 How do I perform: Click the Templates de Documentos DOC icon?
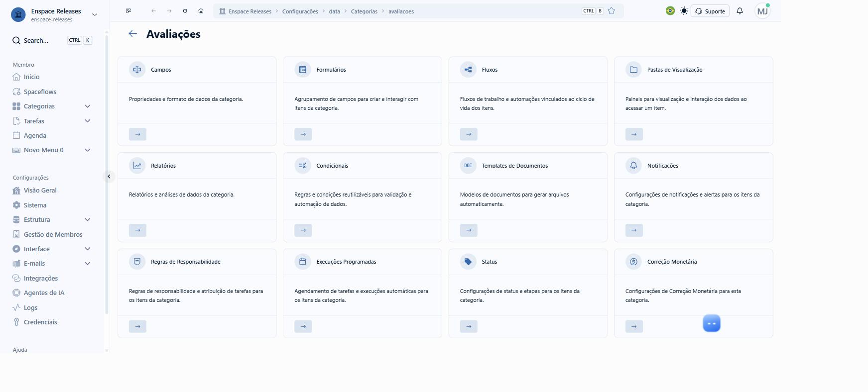[468, 166]
